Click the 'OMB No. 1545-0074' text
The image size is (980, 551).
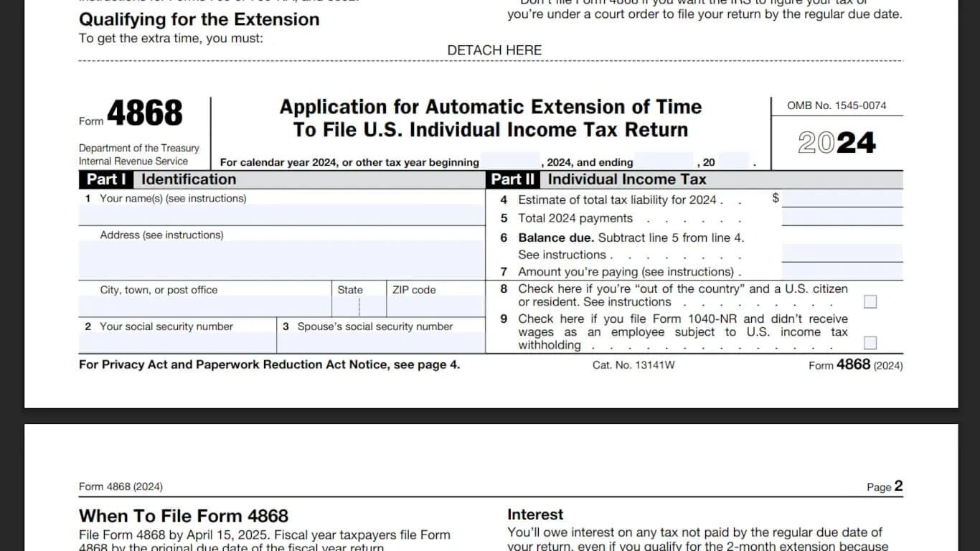(x=837, y=105)
